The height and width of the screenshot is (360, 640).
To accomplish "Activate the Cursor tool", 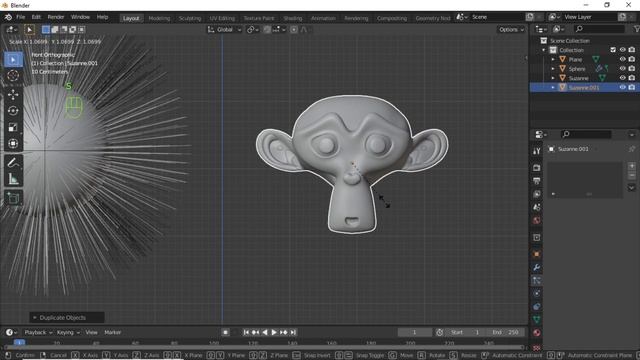I will (x=13, y=76).
